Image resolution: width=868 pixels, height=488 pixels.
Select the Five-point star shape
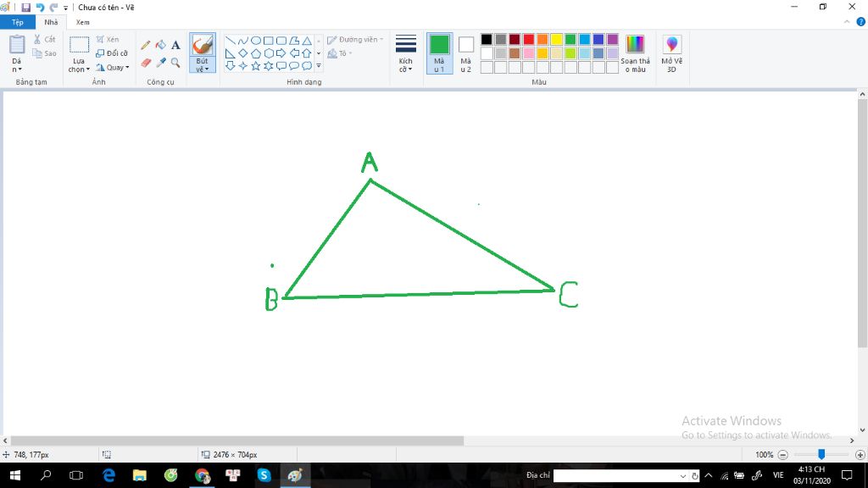[256, 66]
